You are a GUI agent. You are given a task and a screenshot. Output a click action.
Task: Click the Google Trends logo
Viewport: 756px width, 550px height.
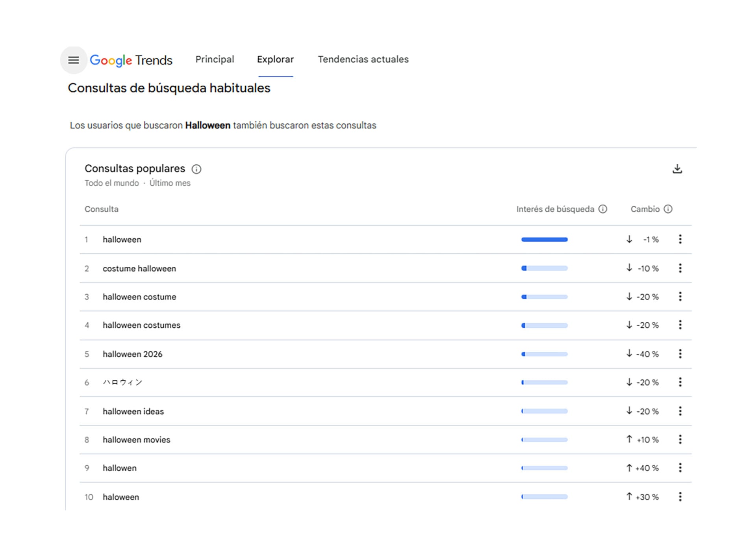point(131,60)
